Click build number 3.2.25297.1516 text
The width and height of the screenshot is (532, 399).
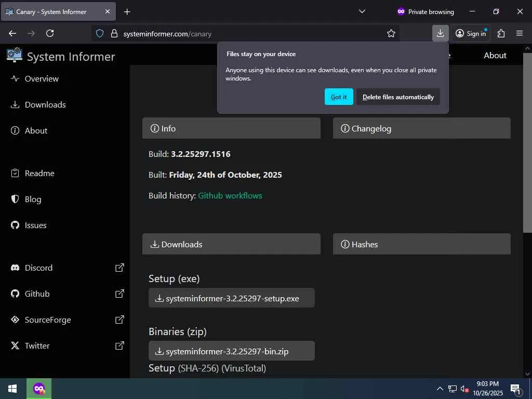(201, 154)
